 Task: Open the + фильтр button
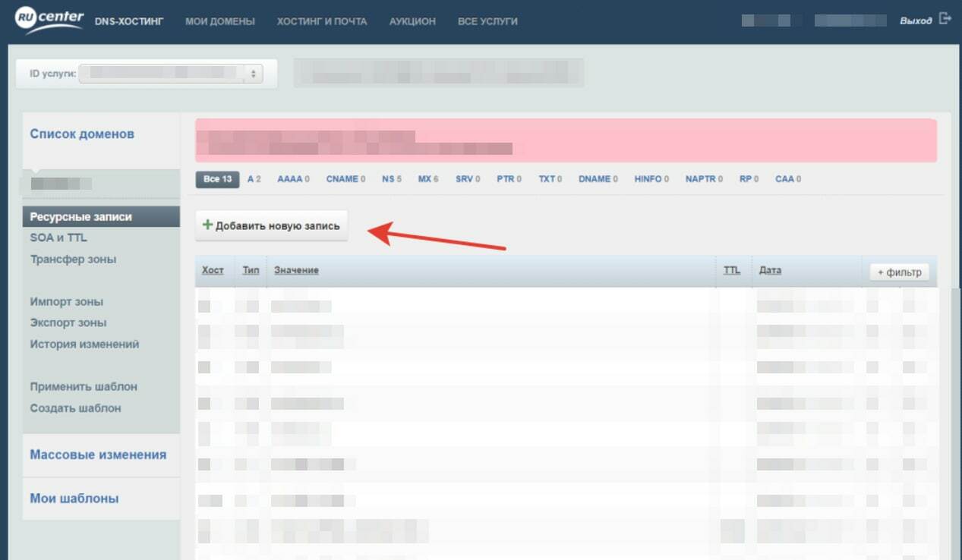click(899, 272)
